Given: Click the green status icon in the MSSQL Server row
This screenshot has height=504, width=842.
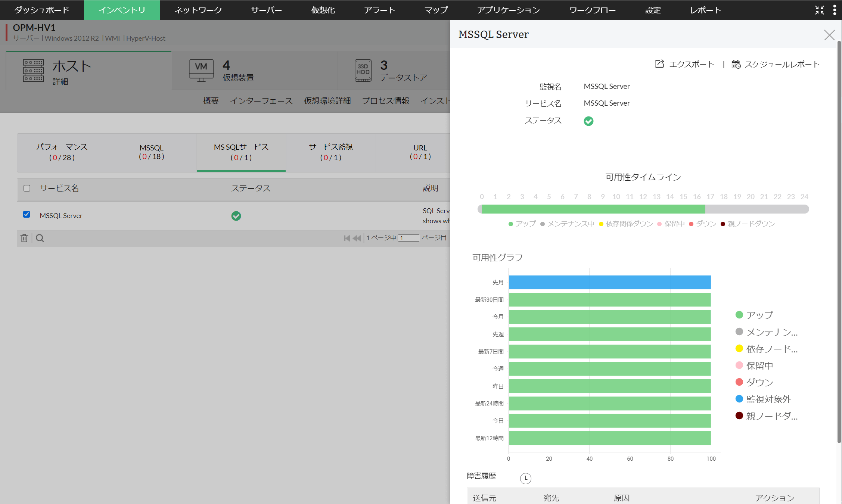Looking at the screenshot, I should 236,216.
